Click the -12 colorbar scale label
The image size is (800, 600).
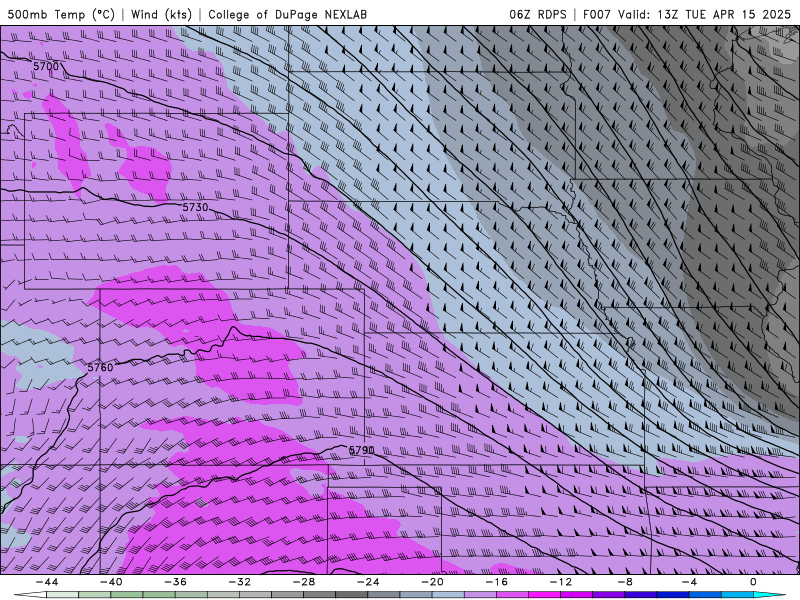pos(561,582)
